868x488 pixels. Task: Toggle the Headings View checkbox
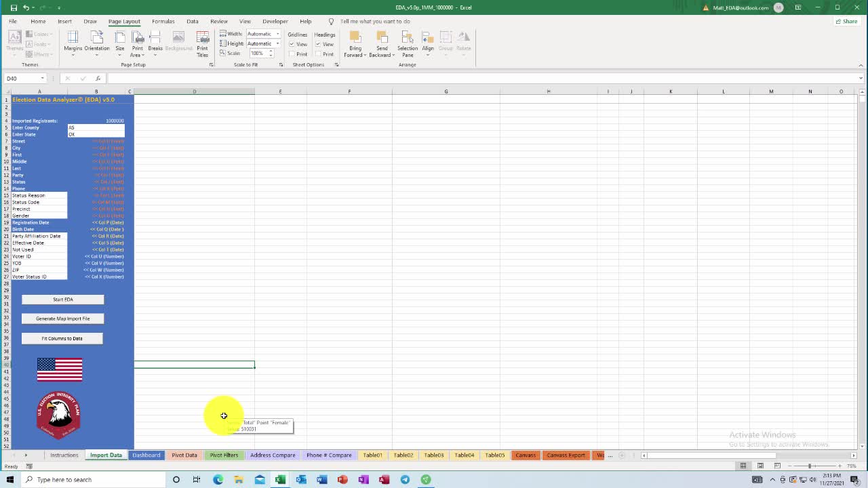[318, 44]
